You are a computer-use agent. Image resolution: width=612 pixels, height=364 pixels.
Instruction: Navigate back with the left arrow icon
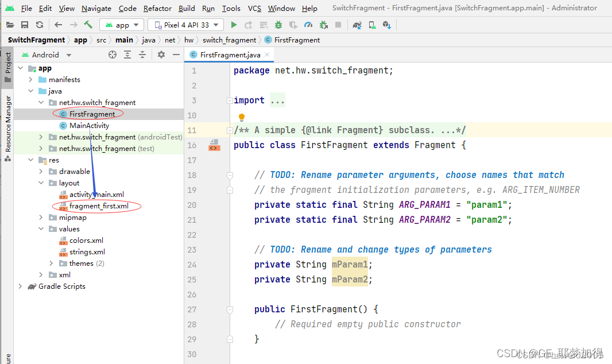coord(58,25)
